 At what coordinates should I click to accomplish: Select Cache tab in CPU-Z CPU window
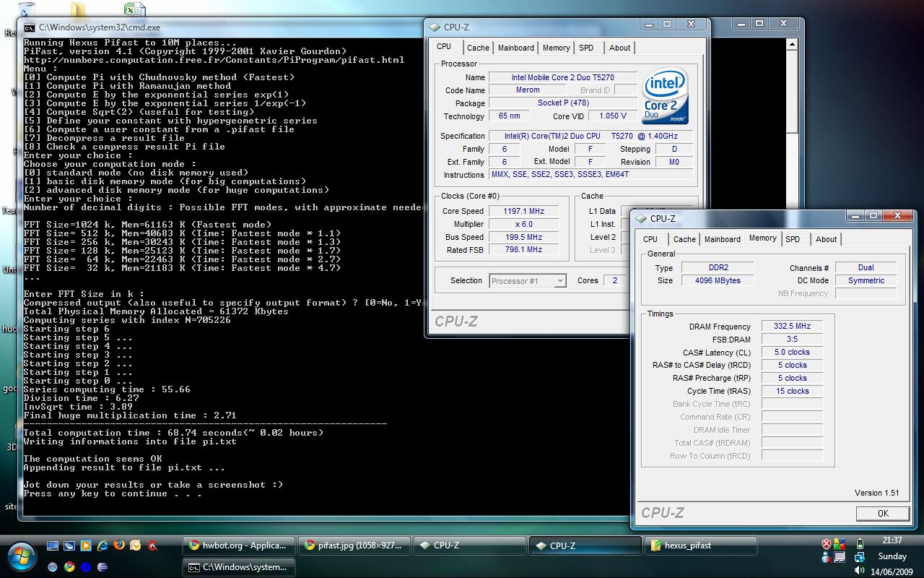[478, 48]
